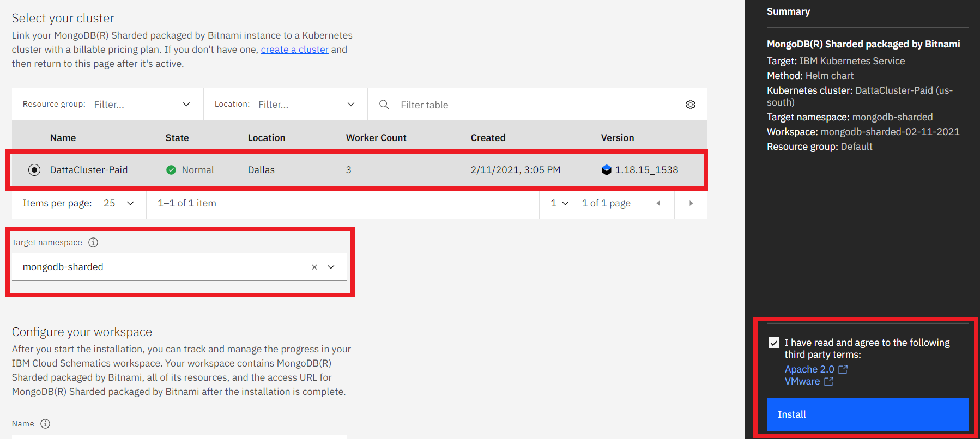Screen dimensions: 980x439
Task: Expand the Location filter dropdown
Action: point(351,105)
